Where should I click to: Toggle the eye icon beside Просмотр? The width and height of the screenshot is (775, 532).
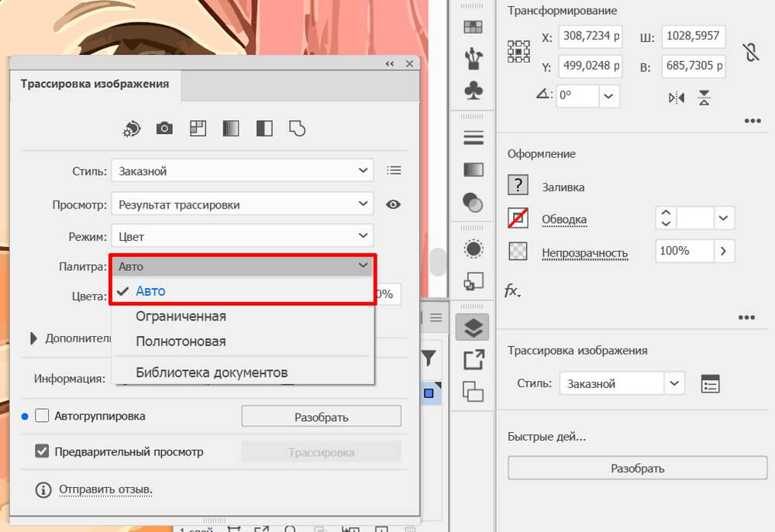click(394, 204)
